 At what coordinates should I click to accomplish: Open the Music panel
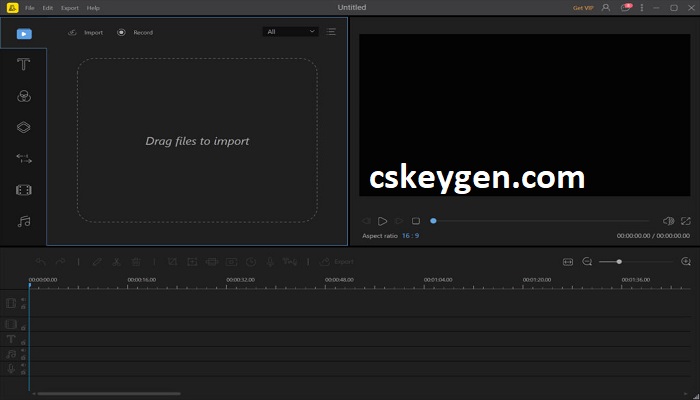pyautogui.click(x=24, y=221)
